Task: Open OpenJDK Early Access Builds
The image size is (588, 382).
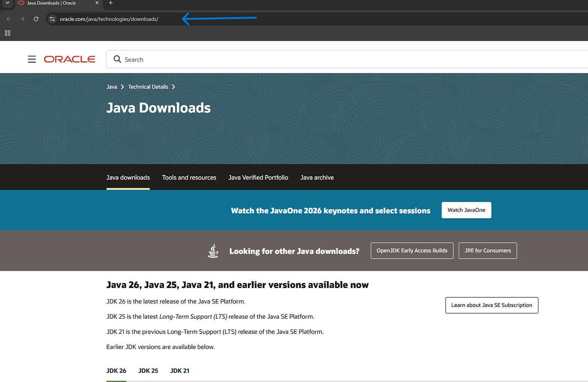Action: [x=412, y=251]
